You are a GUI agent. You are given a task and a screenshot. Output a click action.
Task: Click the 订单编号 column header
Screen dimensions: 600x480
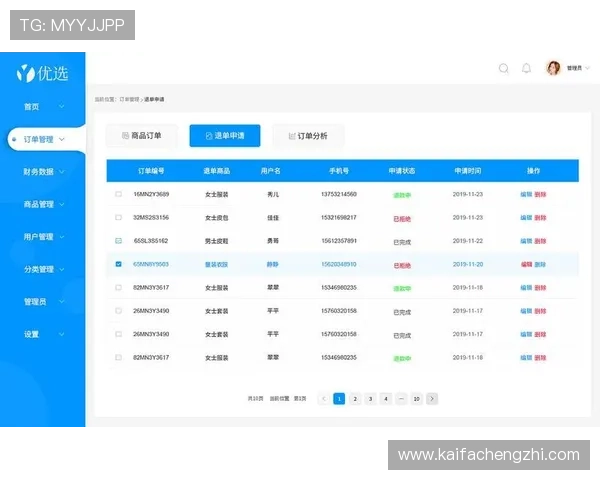pos(151,171)
